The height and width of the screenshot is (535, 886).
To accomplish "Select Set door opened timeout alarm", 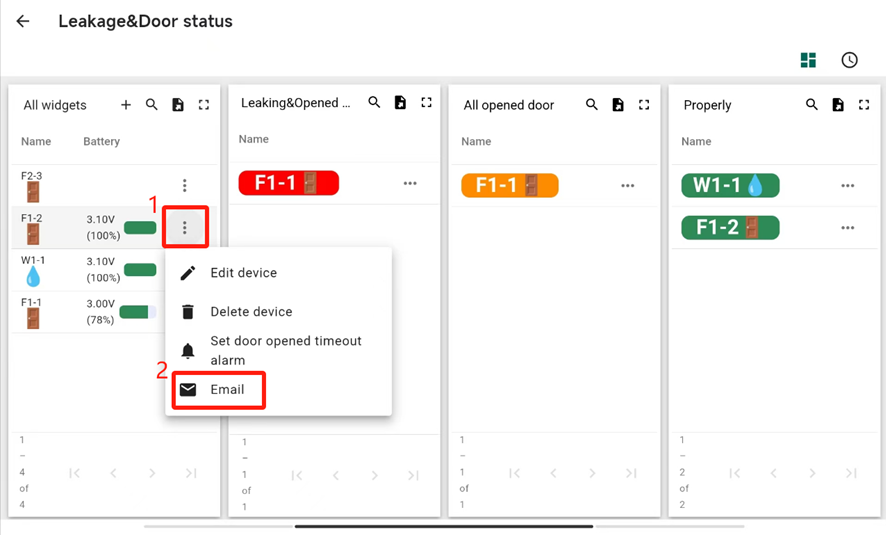I will pos(285,350).
